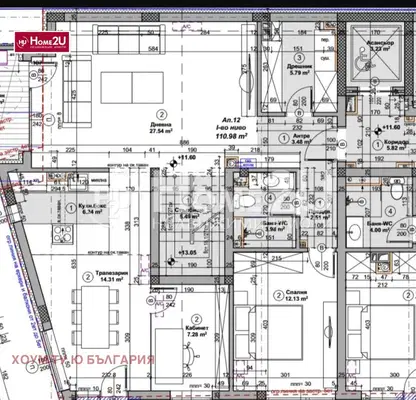Screen dimensions: 416x400
Task: Click the office chair in Кабинет
Action: [191, 357]
